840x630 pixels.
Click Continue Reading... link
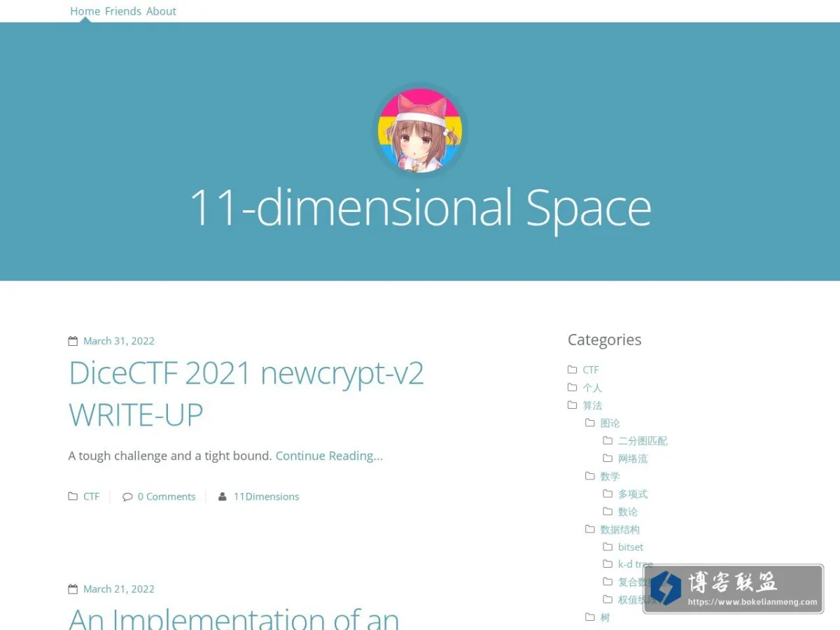point(329,456)
